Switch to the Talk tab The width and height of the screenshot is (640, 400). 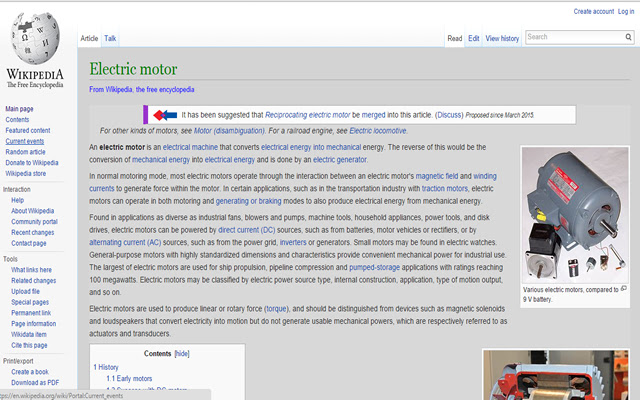[110, 39]
